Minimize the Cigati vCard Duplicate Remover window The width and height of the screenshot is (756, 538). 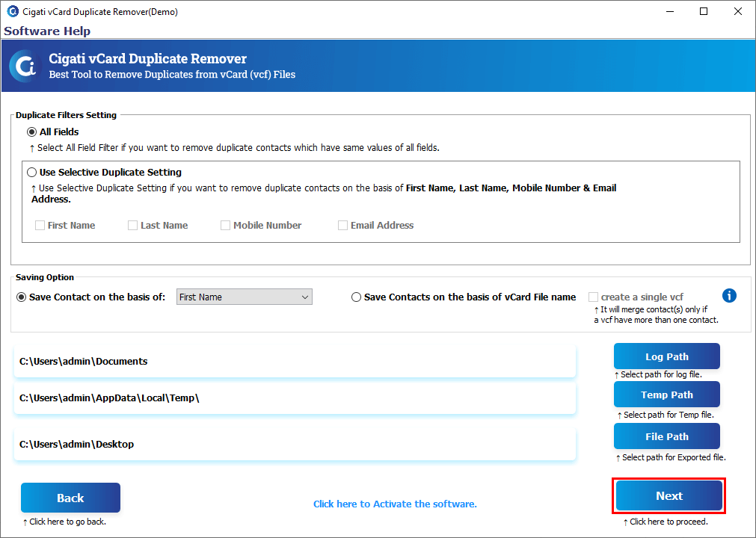coord(670,11)
